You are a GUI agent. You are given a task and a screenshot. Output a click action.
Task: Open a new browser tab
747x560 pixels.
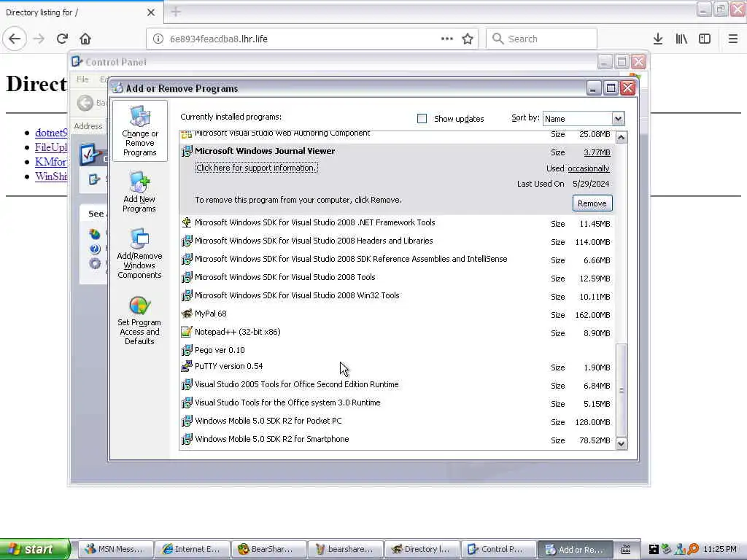(x=176, y=12)
